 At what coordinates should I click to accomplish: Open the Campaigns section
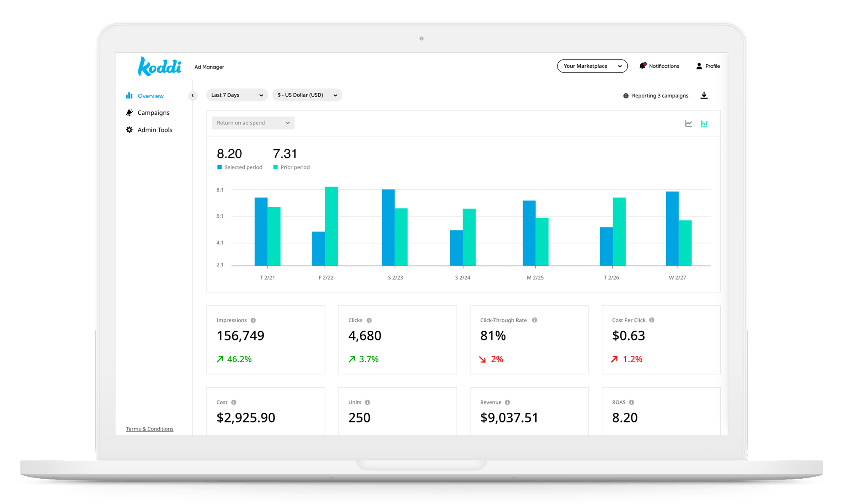click(153, 112)
